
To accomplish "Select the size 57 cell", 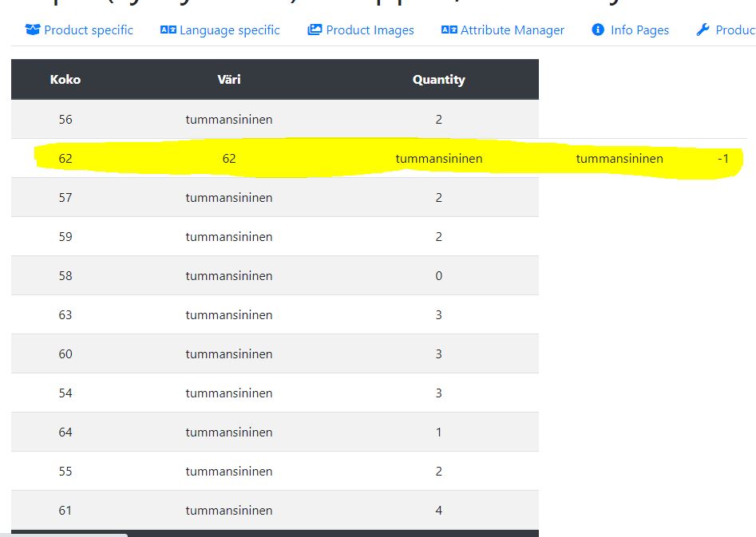I will pyautogui.click(x=65, y=198).
